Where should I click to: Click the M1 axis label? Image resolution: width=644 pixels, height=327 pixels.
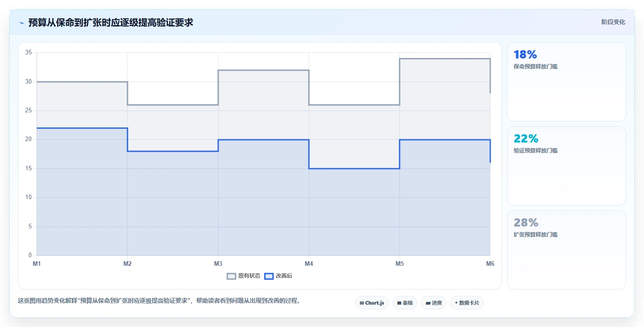tap(37, 264)
